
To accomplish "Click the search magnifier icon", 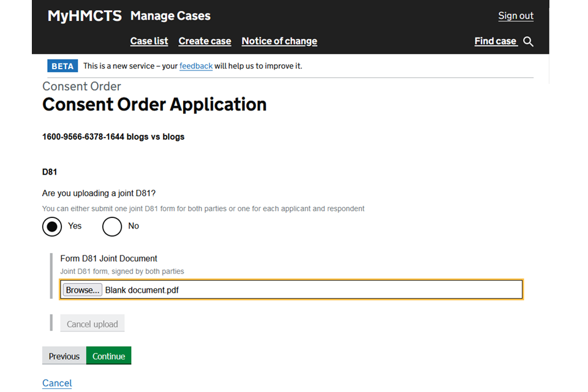I will click(528, 42).
